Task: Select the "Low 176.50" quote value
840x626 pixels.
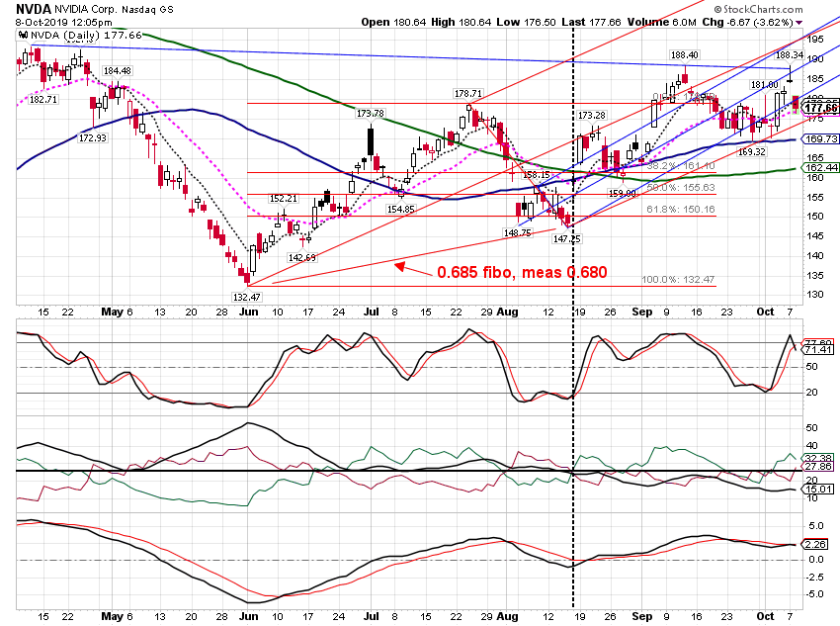Action: coord(526,23)
